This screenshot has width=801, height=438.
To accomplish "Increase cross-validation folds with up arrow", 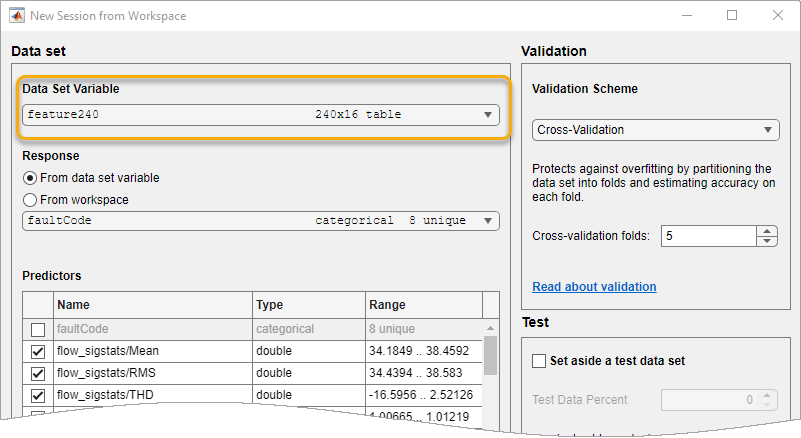I will coord(767,231).
